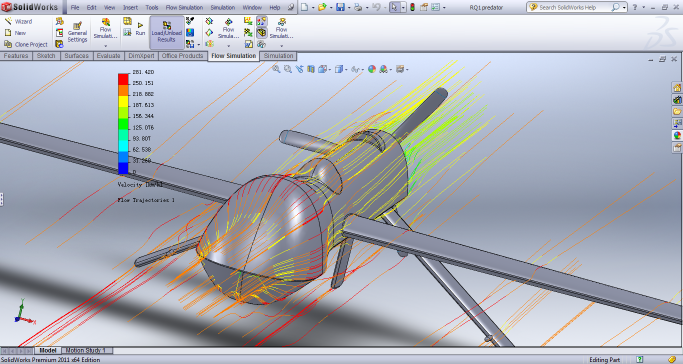Click the Save icon in top toolbar
This screenshot has height=364, width=683.
tap(340, 7)
